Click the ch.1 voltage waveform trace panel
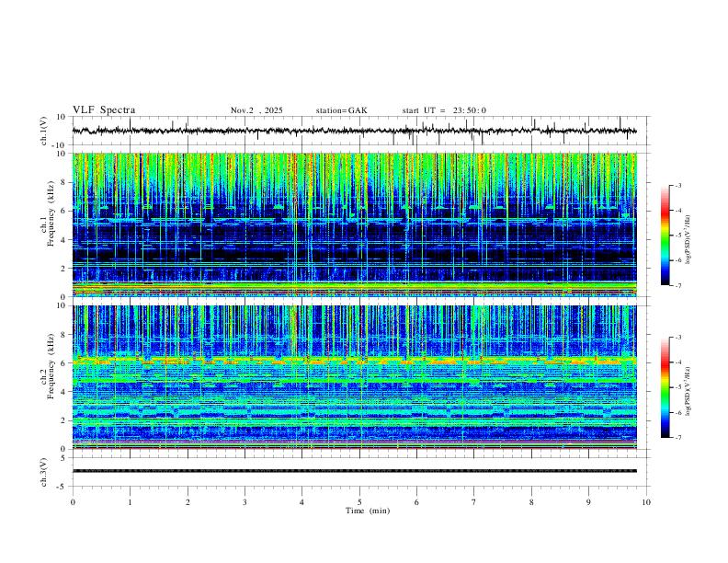The image size is (728, 563). coord(360,131)
